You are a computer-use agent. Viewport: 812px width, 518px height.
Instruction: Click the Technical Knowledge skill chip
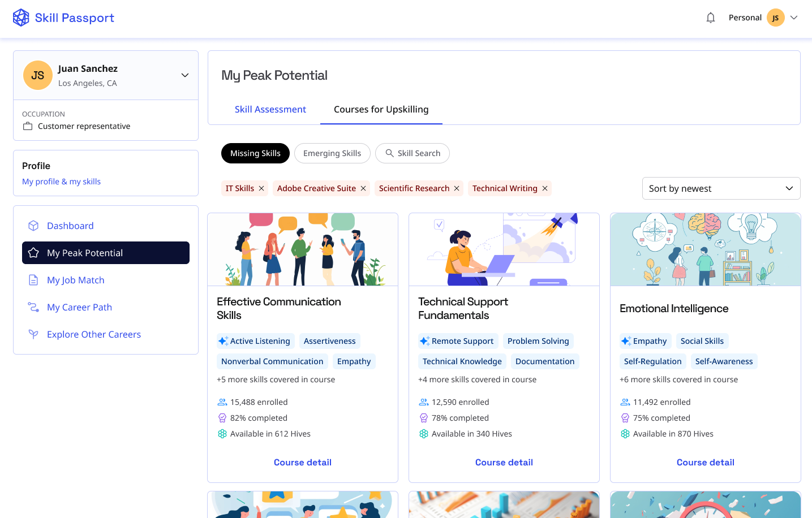[x=462, y=361]
